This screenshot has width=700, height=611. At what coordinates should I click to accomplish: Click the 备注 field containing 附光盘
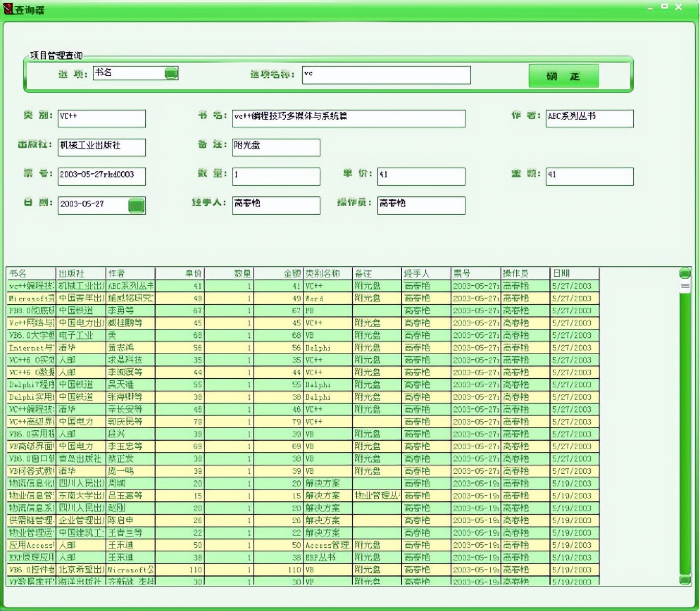(276, 147)
